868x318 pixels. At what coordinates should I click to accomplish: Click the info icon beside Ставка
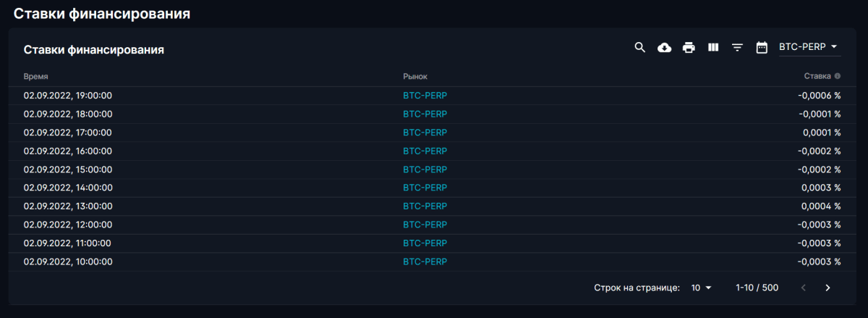click(838, 76)
